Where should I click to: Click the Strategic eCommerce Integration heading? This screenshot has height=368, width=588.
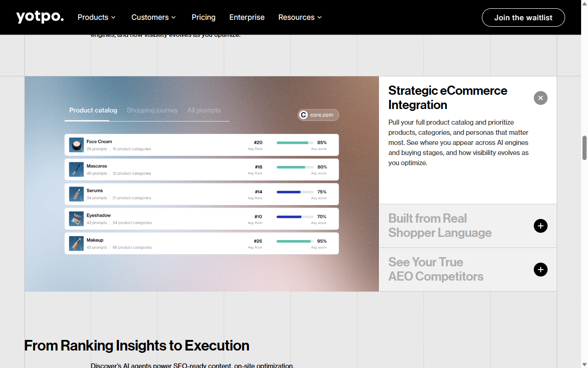448,98
